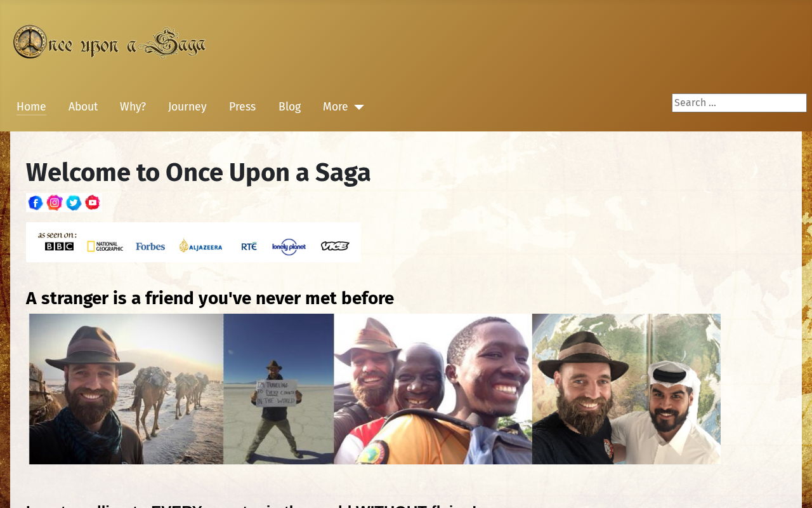Image resolution: width=812 pixels, height=508 pixels.
Task: Open the Journey page
Action: (x=187, y=107)
